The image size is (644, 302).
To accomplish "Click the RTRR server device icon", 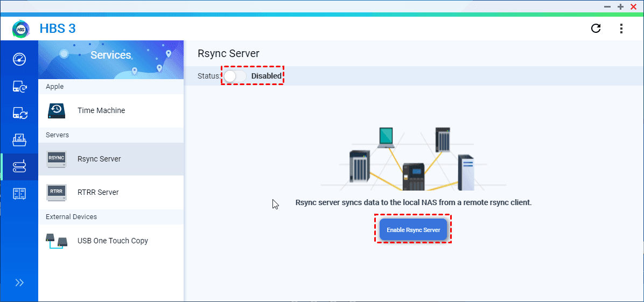I will [56, 192].
